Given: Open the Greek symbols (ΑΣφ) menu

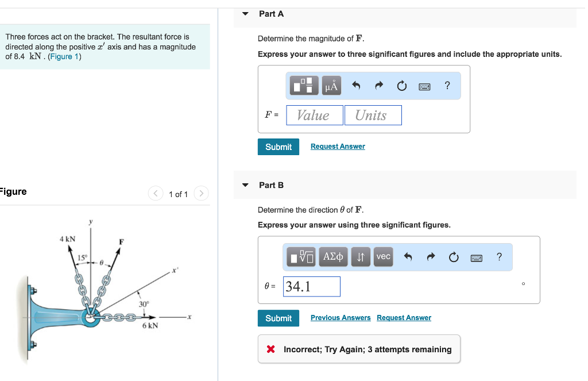Looking at the screenshot, I should pyautogui.click(x=334, y=257).
